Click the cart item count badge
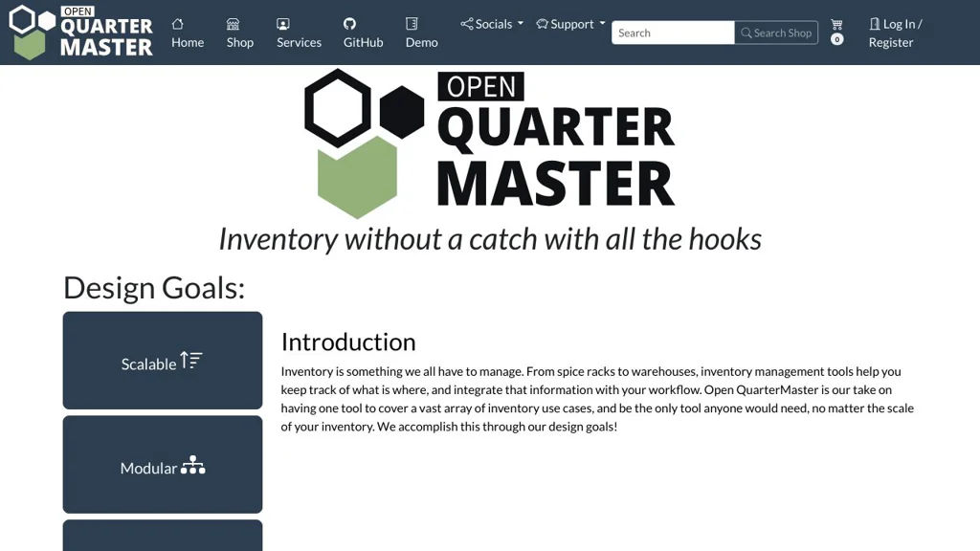980x551 pixels. point(836,39)
